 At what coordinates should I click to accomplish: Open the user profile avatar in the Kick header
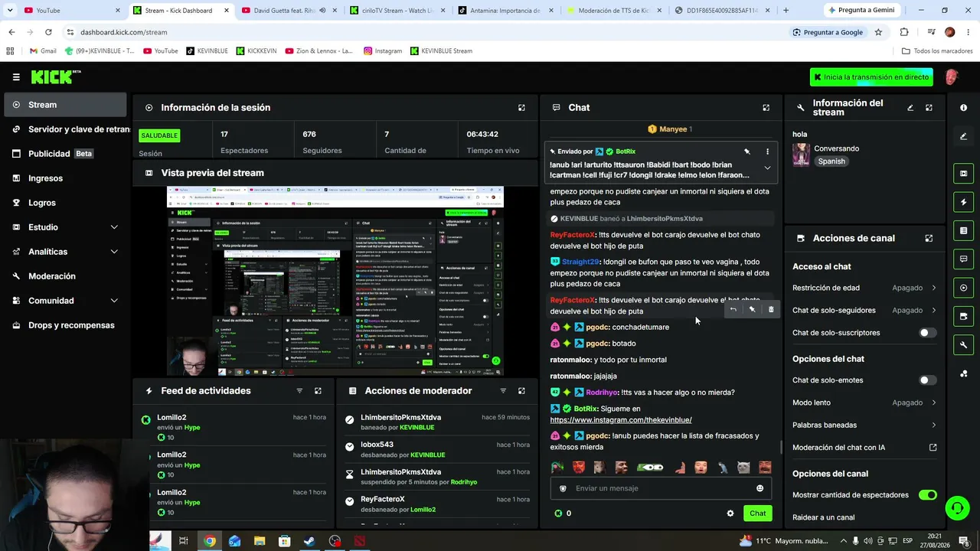[951, 77]
